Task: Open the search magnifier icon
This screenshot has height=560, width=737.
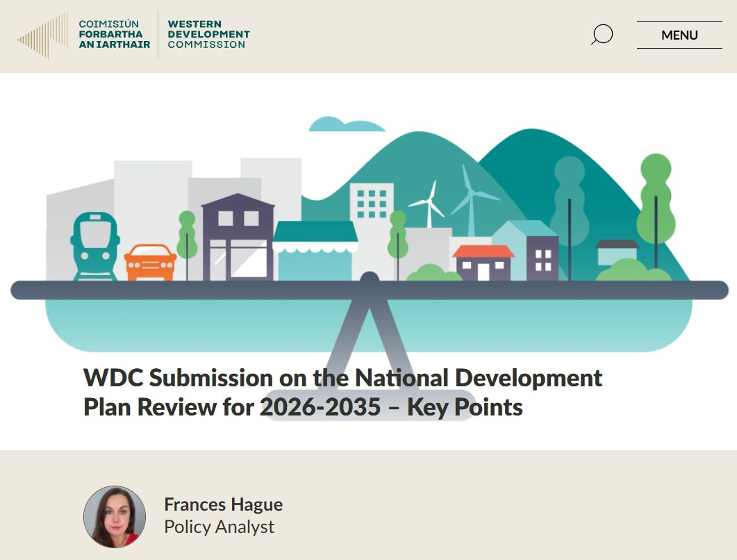Action: (602, 34)
